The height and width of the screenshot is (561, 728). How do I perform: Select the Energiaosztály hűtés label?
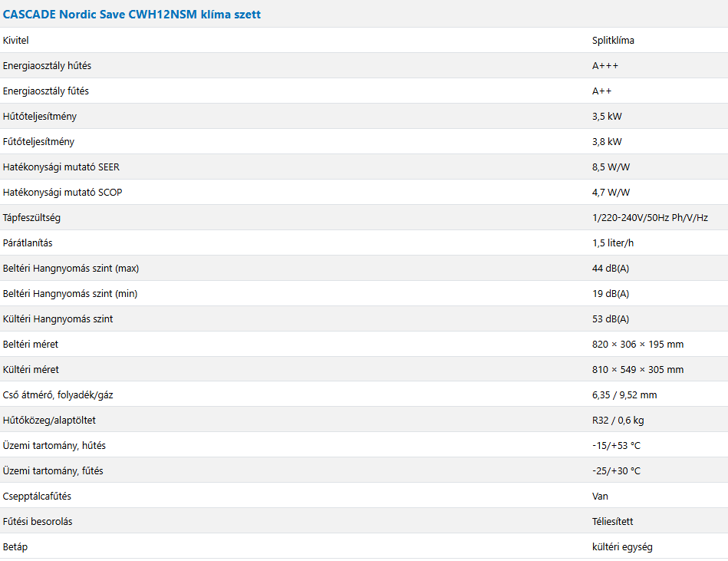point(47,65)
